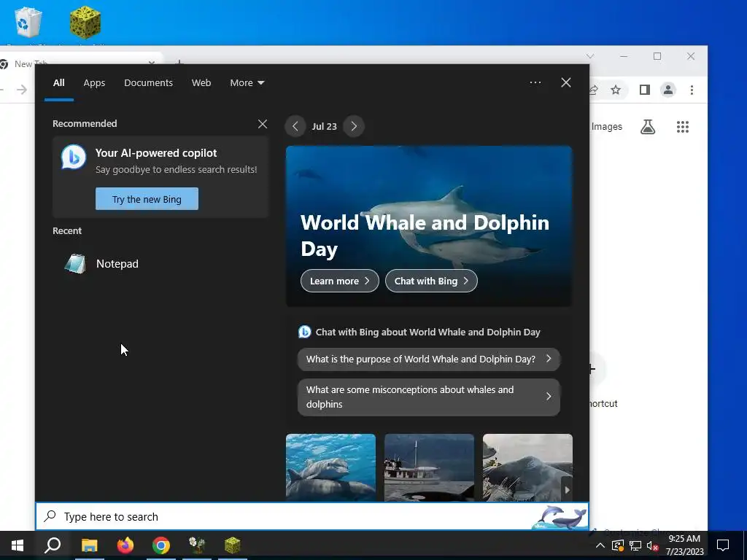
Task: Open the yellow sponge app in taskbar
Action: click(233, 545)
